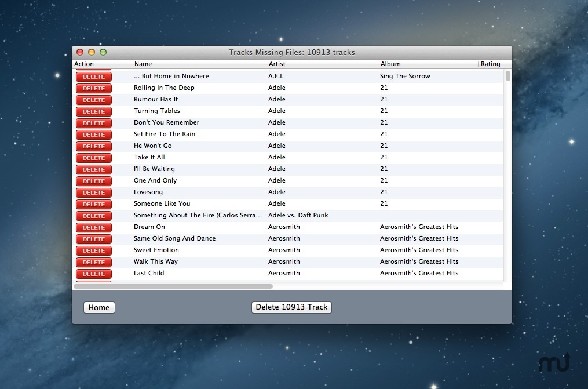Click the Album column header
Image resolution: width=588 pixels, height=389 pixels.
click(x=390, y=64)
